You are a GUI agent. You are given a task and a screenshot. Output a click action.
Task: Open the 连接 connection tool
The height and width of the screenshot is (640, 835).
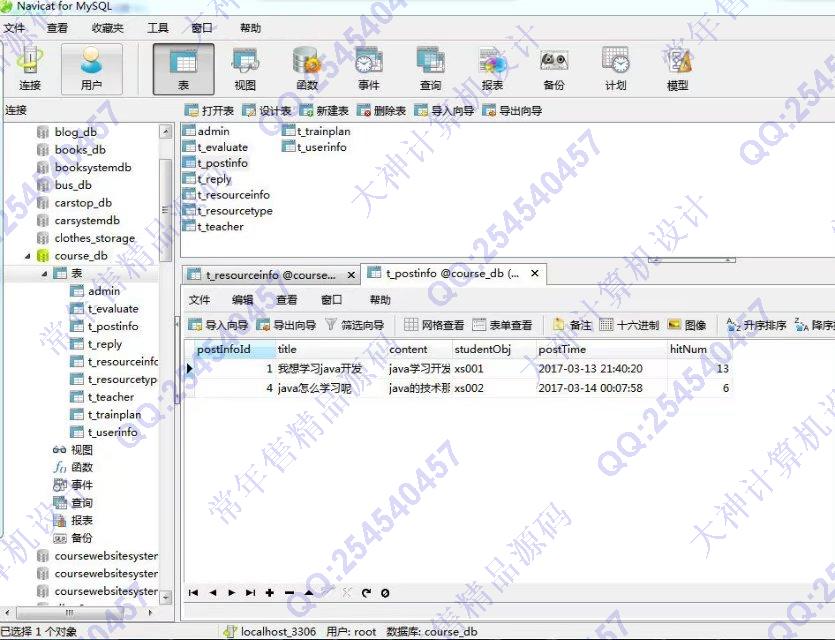[30, 69]
